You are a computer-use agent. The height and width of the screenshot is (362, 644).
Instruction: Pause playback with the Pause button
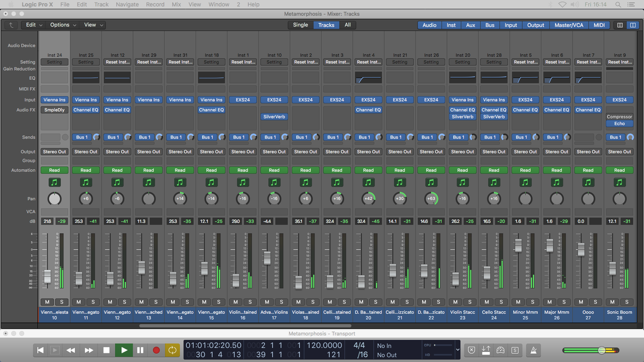coord(140,350)
